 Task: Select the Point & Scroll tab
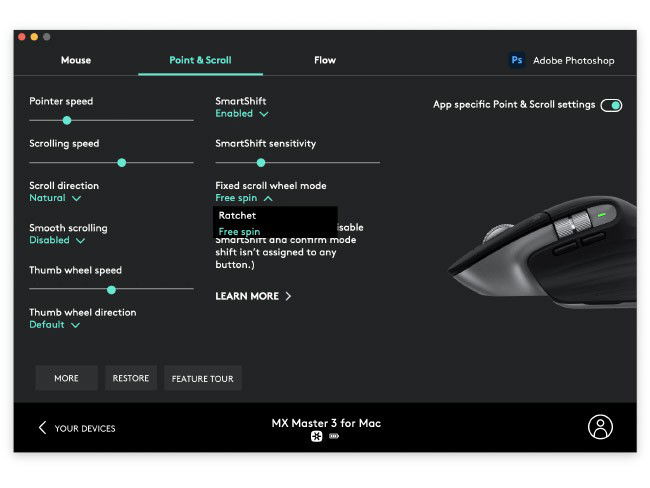[200, 60]
